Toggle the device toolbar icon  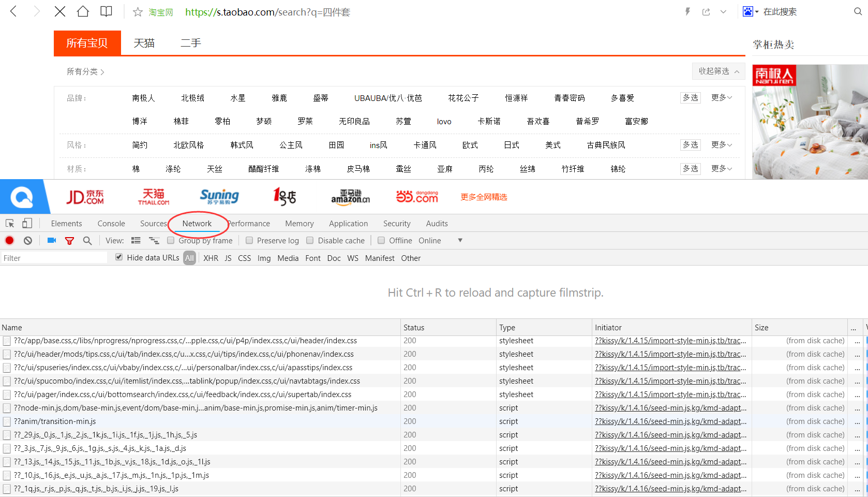coord(27,223)
